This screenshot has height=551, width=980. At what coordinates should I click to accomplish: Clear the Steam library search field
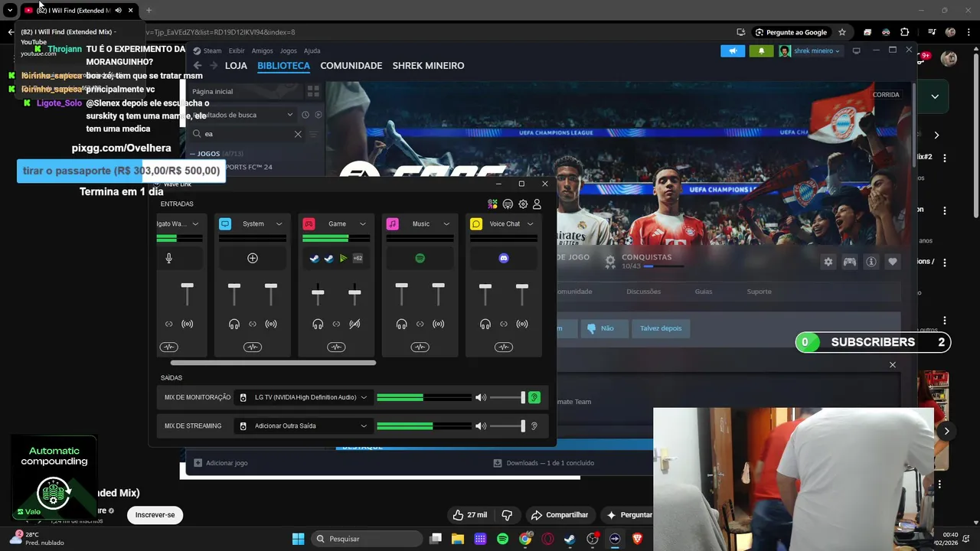coord(298,134)
